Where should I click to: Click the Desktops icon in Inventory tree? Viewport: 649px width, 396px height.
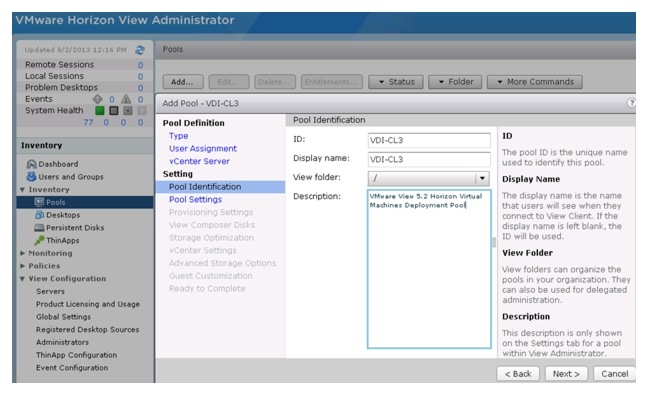(x=39, y=215)
